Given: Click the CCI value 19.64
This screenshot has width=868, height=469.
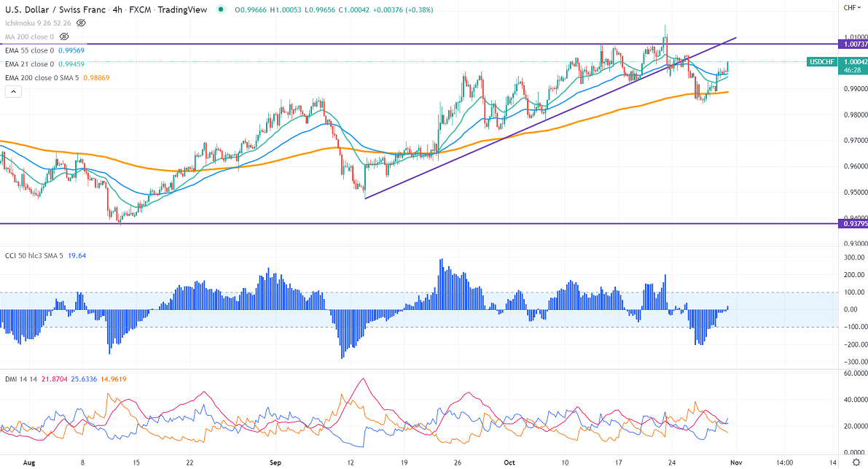Looking at the screenshot, I should click(x=77, y=256).
